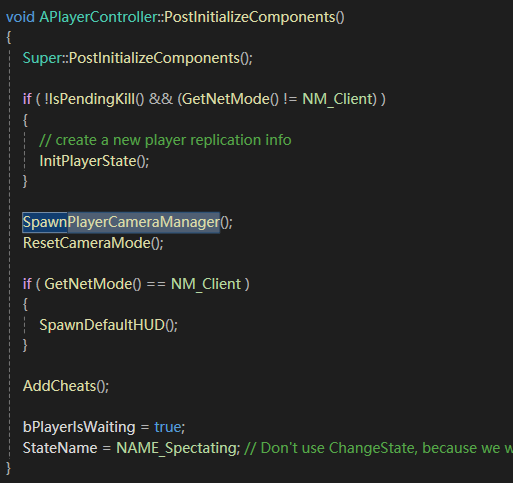Click the 'create a new player replication info' comment
513x483 pixels.
pos(165,140)
